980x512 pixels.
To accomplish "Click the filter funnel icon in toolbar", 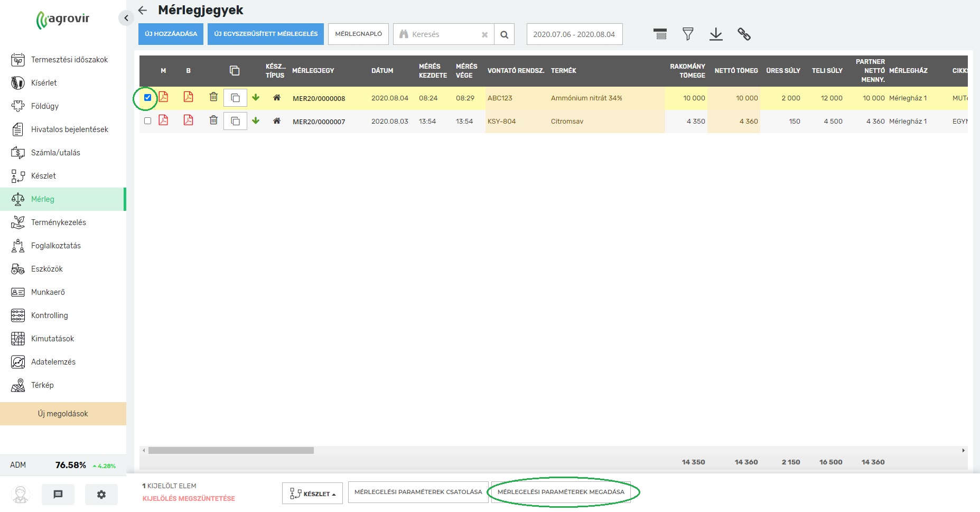I will click(687, 34).
